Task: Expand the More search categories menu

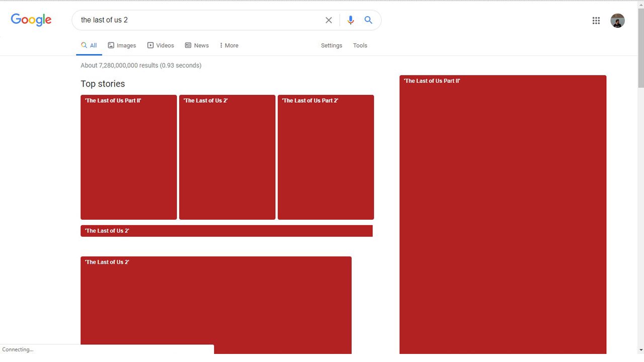Action: pos(229,45)
